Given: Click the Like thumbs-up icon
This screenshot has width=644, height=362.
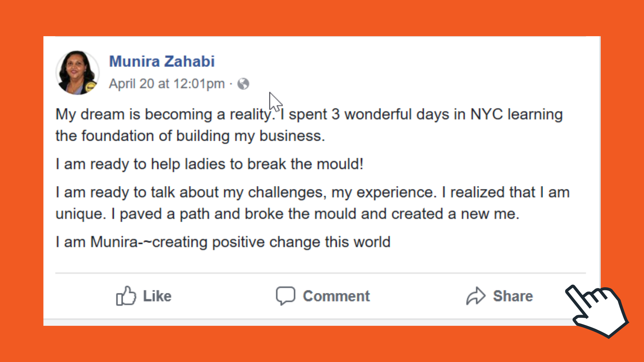Looking at the screenshot, I should pyautogui.click(x=126, y=296).
